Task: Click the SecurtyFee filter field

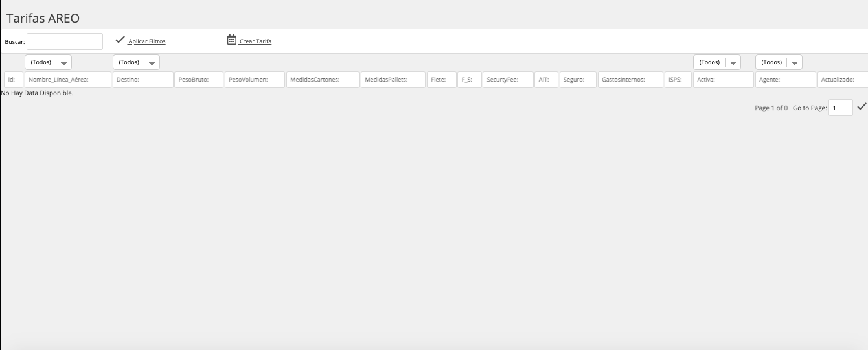Action: (x=508, y=80)
